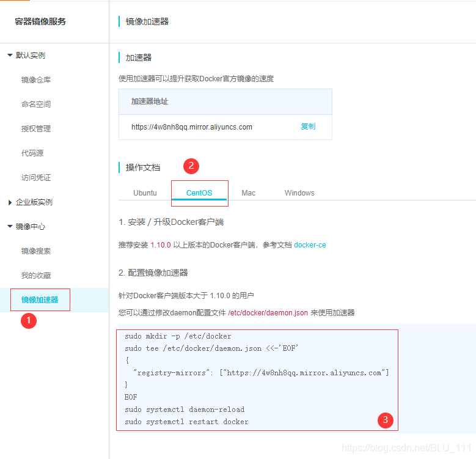476x459 pixels.
Task: Click the '1. 安装 / 升级Docker客户端' heading
Action: click(x=171, y=222)
